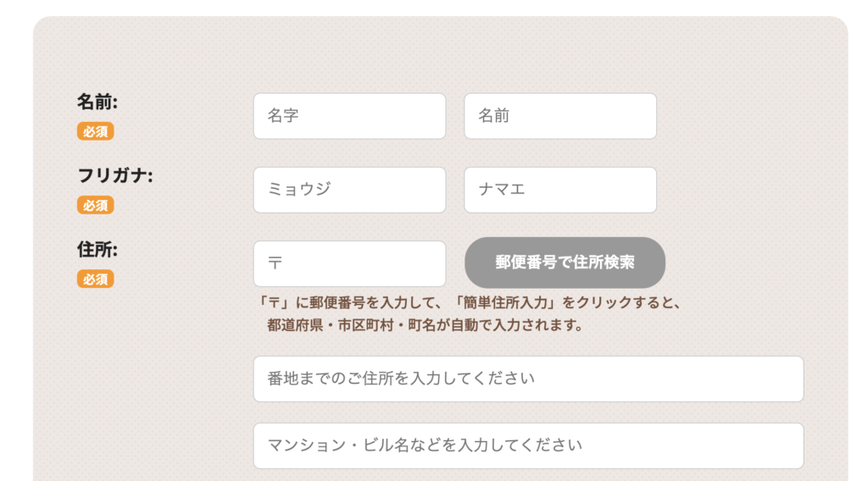The height and width of the screenshot is (481, 868).
Task: Click the 名字 surname input field
Action: (349, 116)
